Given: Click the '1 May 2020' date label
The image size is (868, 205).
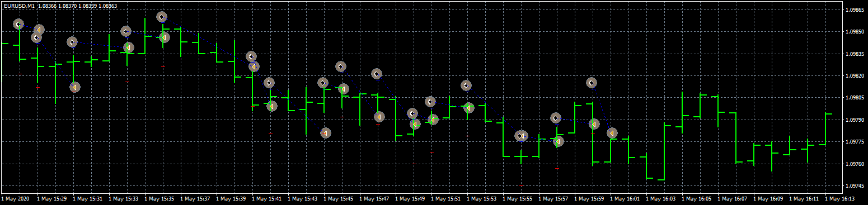Looking at the screenshot, I should tap(16, 199).
